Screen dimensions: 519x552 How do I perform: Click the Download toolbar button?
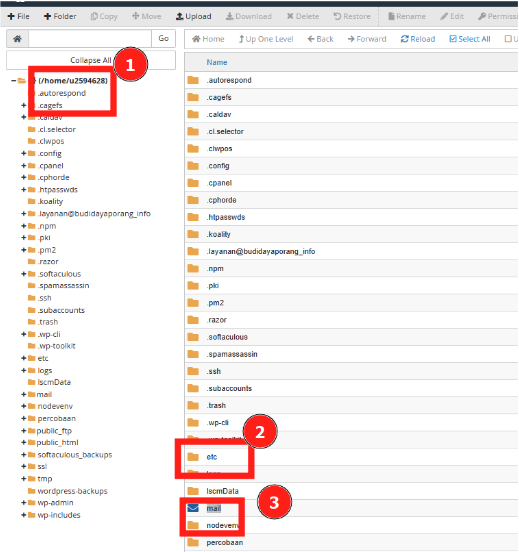click(x=249, y=17)
